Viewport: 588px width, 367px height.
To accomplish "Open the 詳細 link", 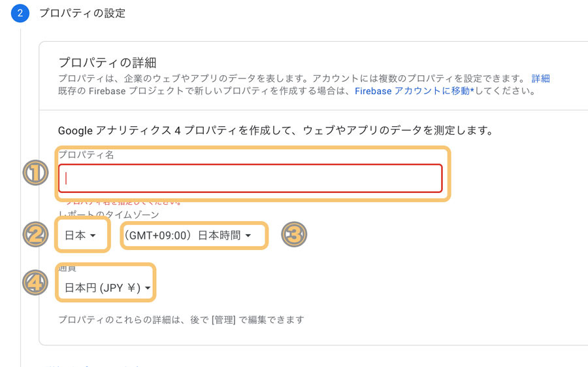I will (x=540, y=79).
